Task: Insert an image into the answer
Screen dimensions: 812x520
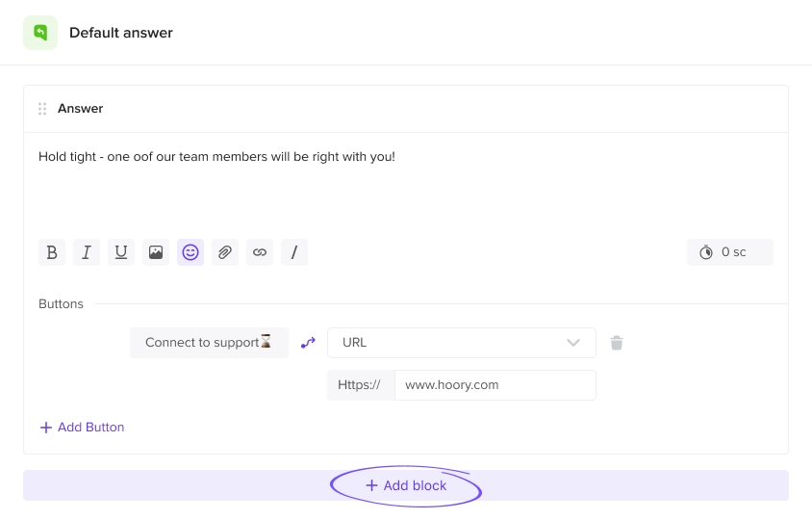Action: 156,252
